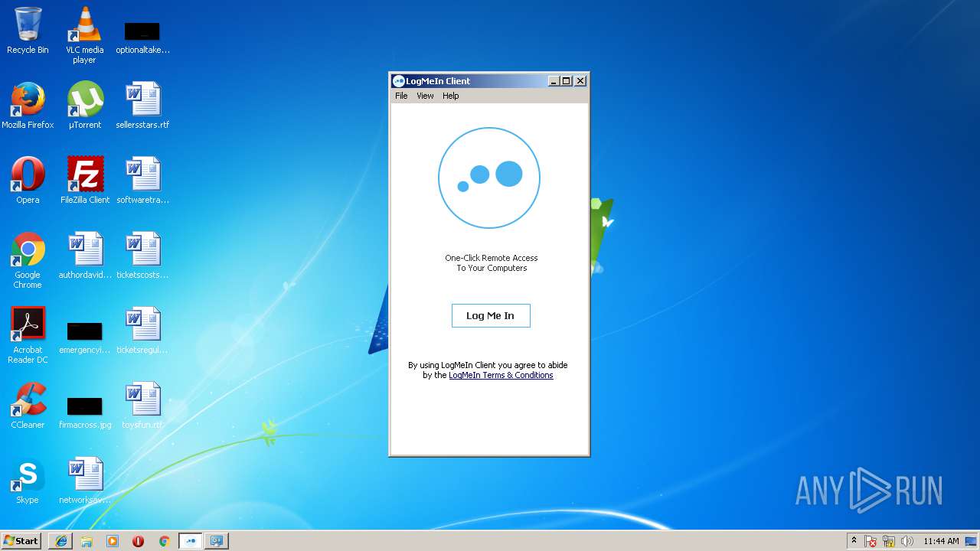Select the networksav document icon
Image resolution: width=980 pixels, height=551 pixels.
click(x=85, y=481)
